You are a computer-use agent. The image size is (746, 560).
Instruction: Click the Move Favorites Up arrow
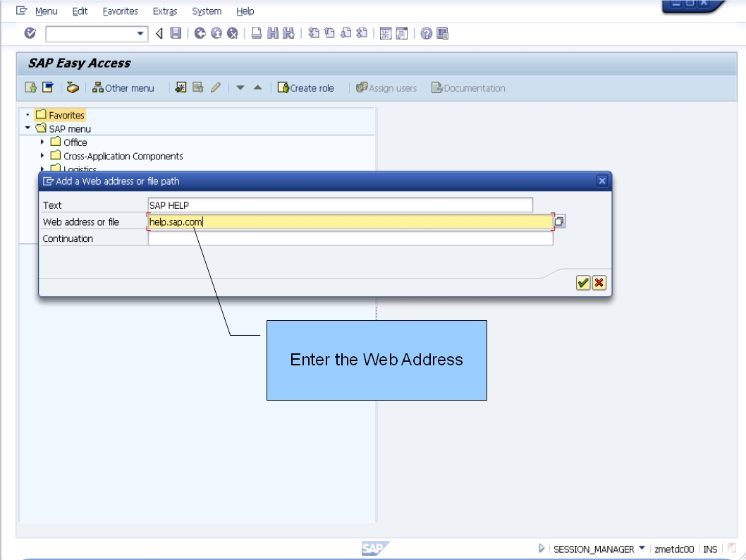[258, 87]
